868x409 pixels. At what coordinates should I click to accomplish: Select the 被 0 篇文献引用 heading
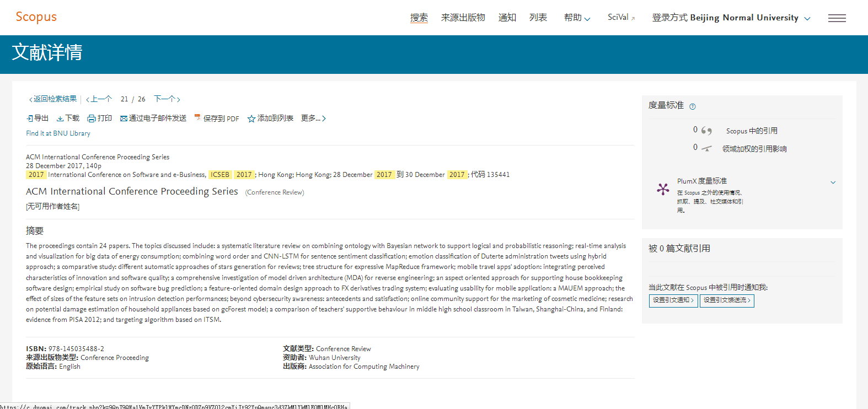[679, 249]
